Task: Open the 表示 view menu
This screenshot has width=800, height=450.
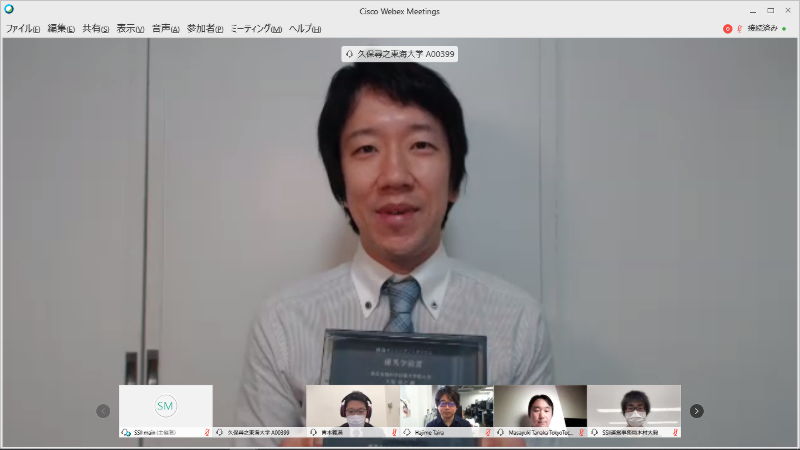Action: pyautogui.click(x=130, y=29)
